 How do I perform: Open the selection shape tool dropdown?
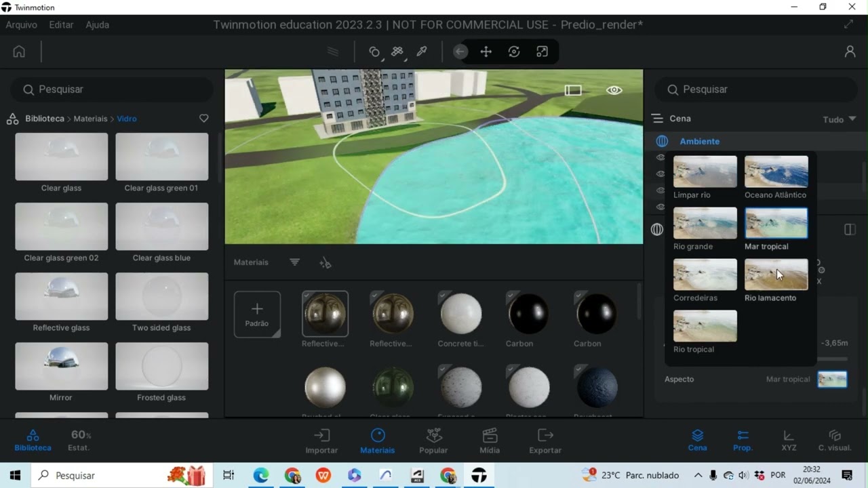(374, 52)
